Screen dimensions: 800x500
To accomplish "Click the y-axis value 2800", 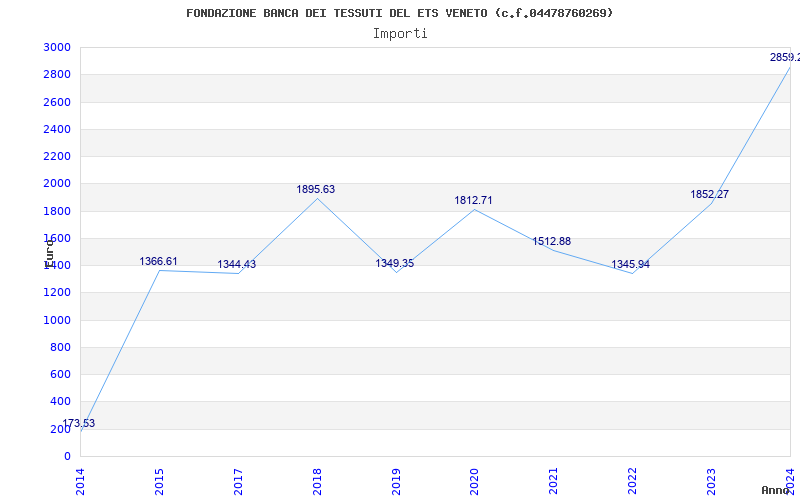I will pos(57,74).
